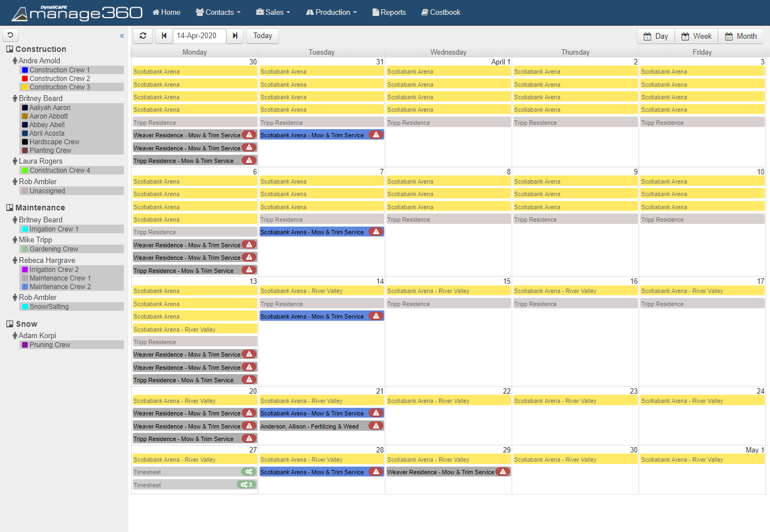Expand the Production dropdown menu

(331, 12)
